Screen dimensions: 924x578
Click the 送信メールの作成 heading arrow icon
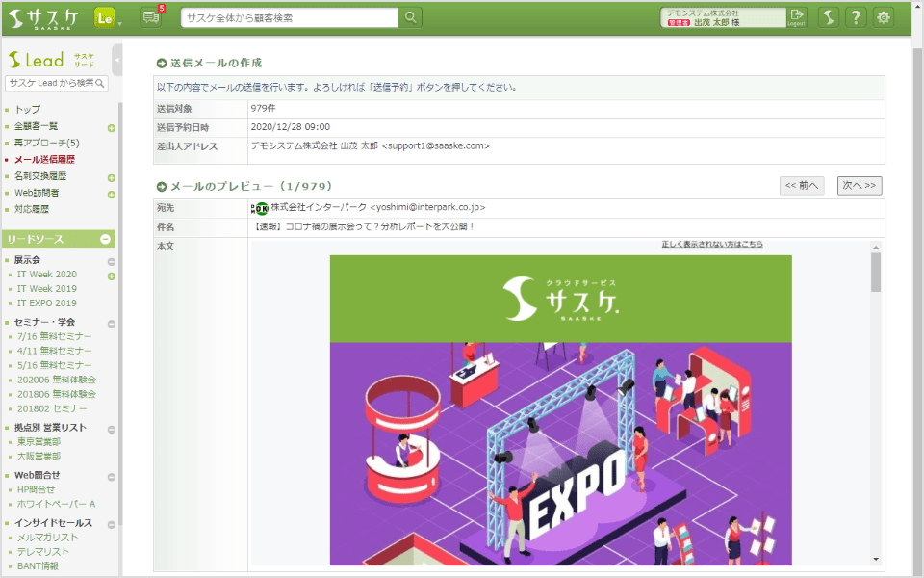click(162, 64)
